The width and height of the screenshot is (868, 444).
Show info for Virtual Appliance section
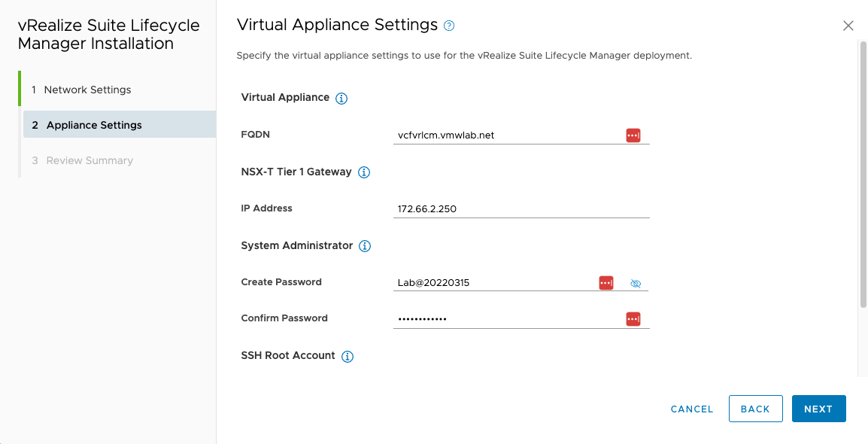pos(341,99)
